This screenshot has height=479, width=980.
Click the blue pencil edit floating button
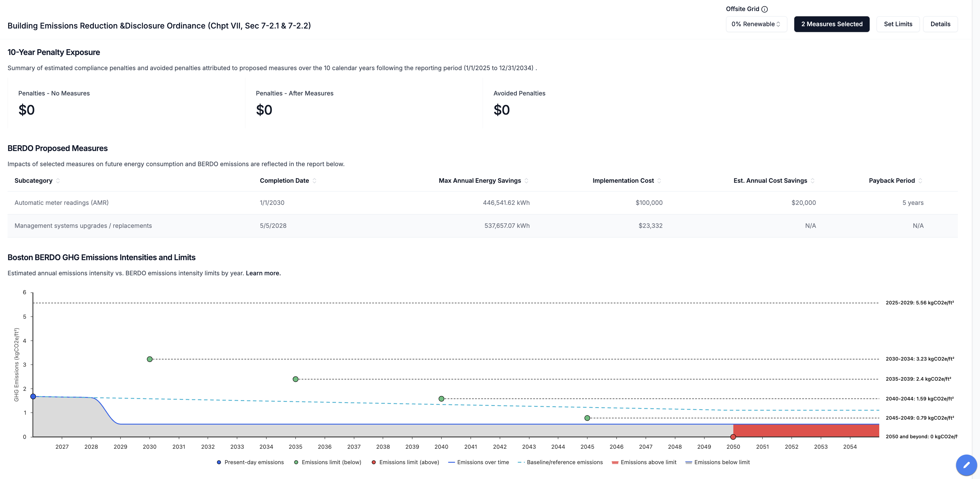pyautogui.click(x=966, y=464)
